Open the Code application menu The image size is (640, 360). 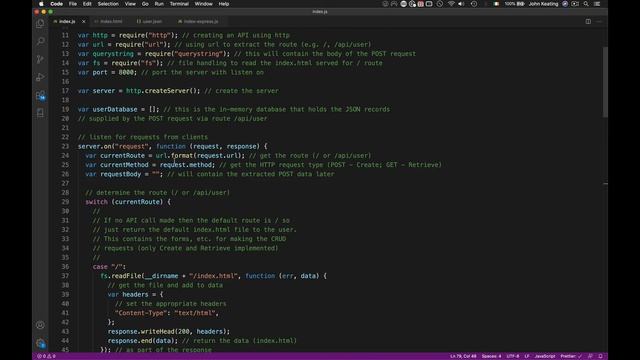(x=56, y=4)
